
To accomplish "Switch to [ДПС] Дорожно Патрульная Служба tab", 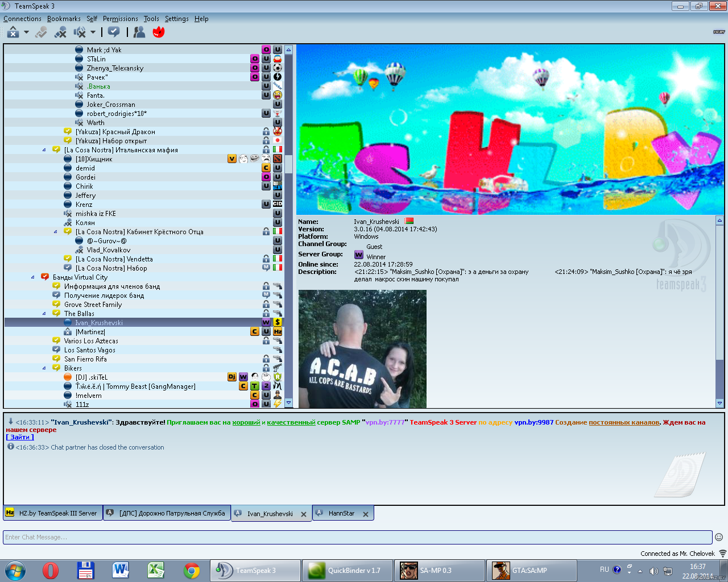I will pos(167,513).
